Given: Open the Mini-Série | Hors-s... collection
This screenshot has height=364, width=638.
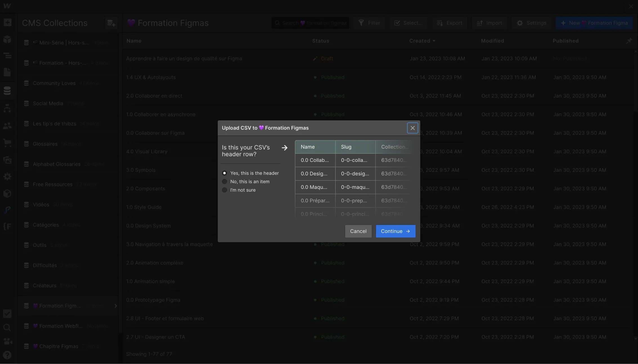Looking at the screenshot, I should pos(68,43).
